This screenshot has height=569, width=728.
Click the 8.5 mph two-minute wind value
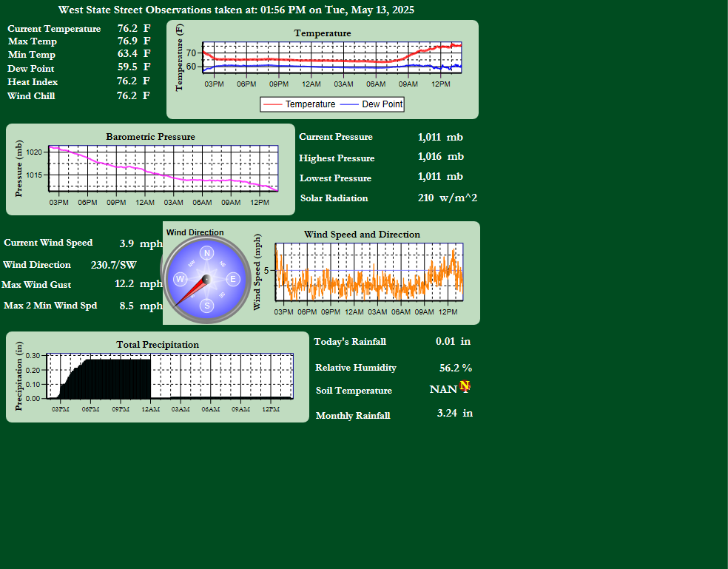point(141,306)
